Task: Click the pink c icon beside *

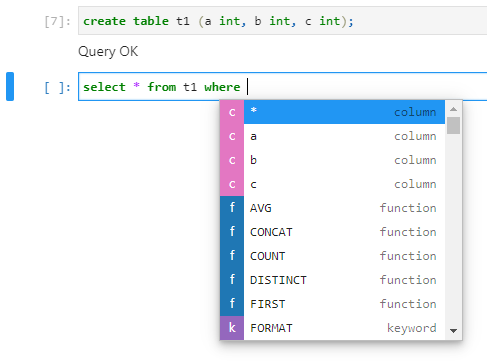Action: tap(232, 112)
